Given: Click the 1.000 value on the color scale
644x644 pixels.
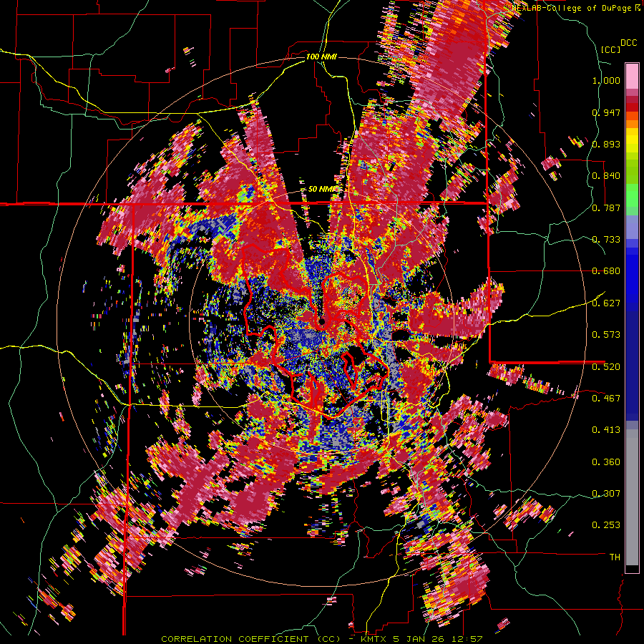Looking at the screenshot, I should tap(606, 80).
